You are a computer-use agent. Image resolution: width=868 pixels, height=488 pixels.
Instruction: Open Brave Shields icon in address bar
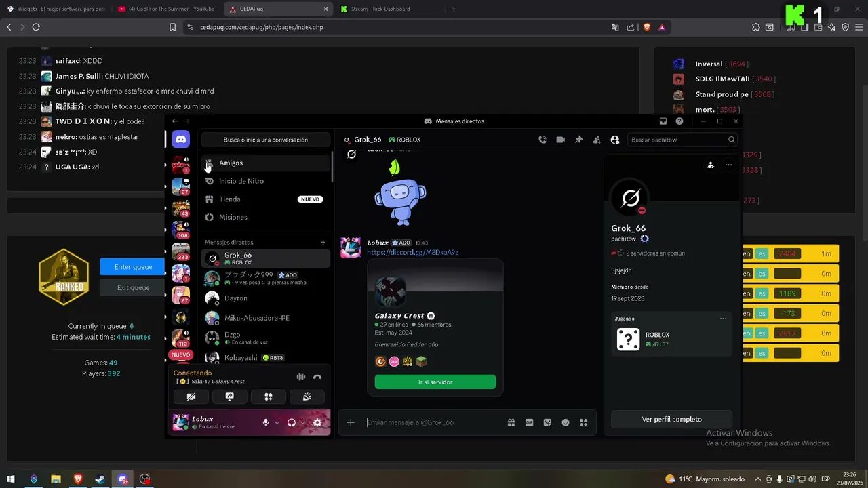tap(647, 27)
